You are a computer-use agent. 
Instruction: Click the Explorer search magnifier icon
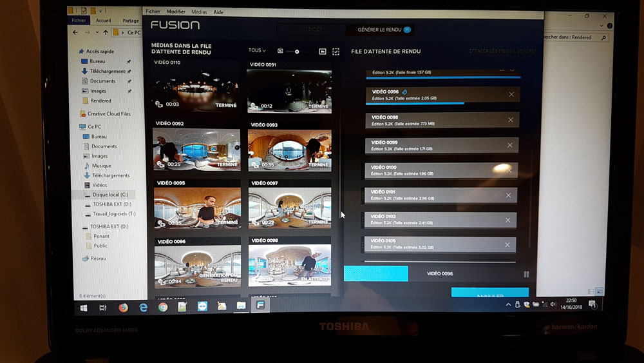pos(603,38)
